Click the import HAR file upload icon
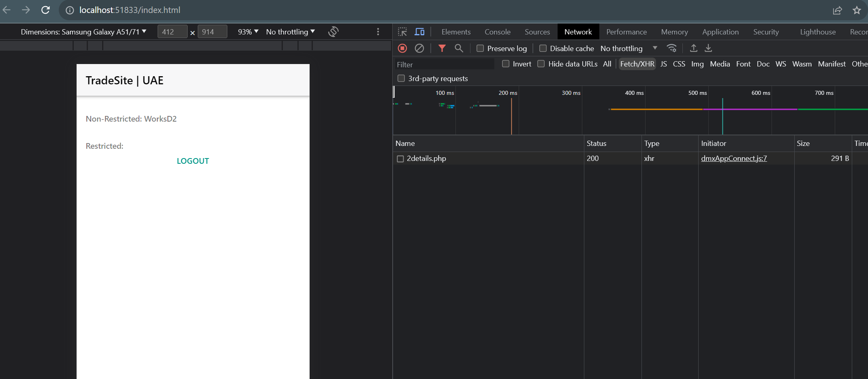This screenshot has height=379, width=868. coord(694,48)
